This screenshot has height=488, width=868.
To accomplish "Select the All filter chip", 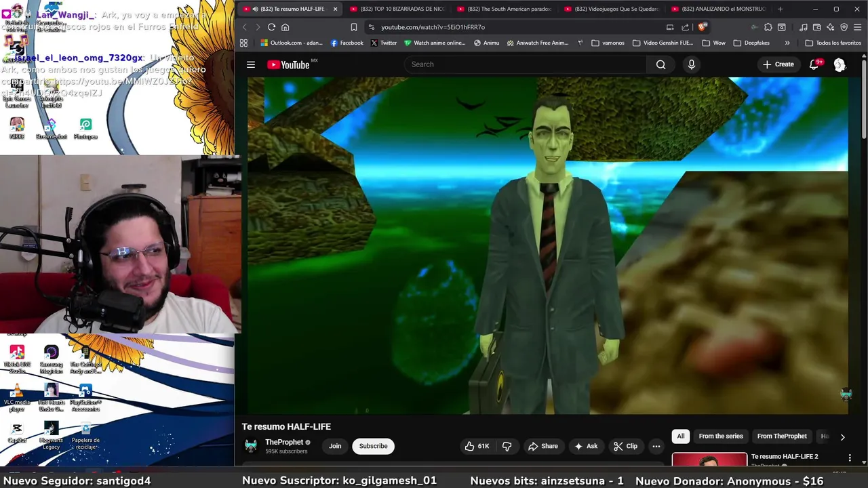I will point(681,436).
